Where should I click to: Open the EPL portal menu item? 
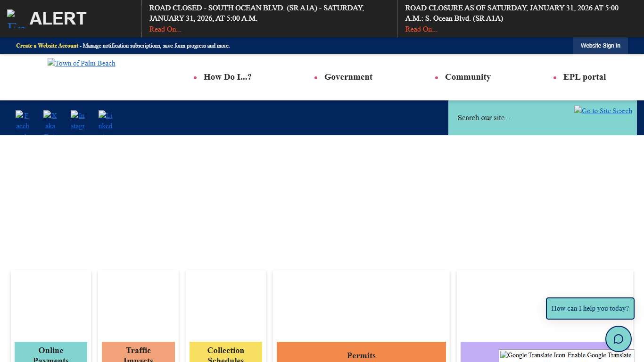pos(584,77)
